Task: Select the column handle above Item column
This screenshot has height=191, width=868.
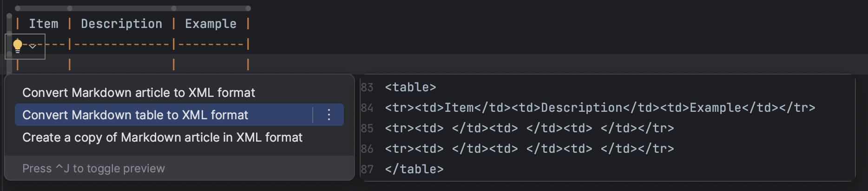Action: [44, 8]
